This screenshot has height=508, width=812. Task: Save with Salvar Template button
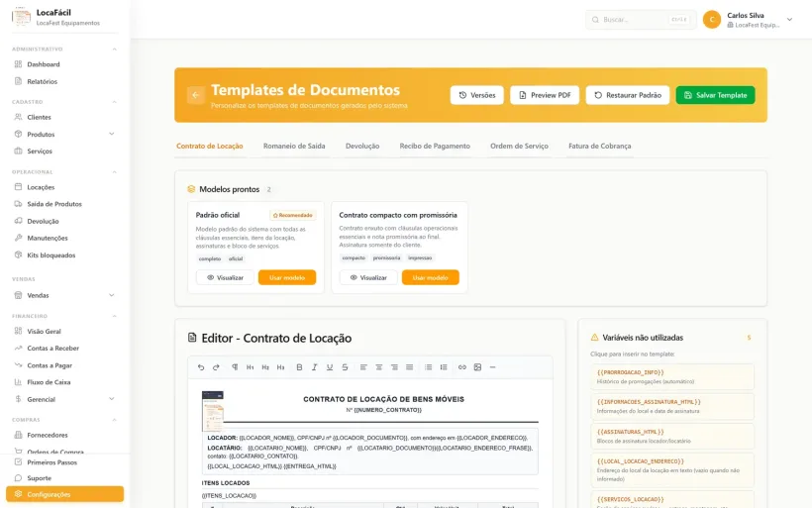[715, 95]
